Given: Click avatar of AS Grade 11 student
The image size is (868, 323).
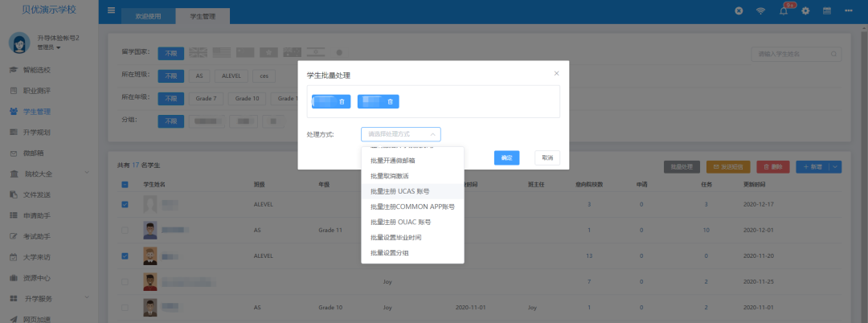Looking at the screenshot, I should 149,230.
